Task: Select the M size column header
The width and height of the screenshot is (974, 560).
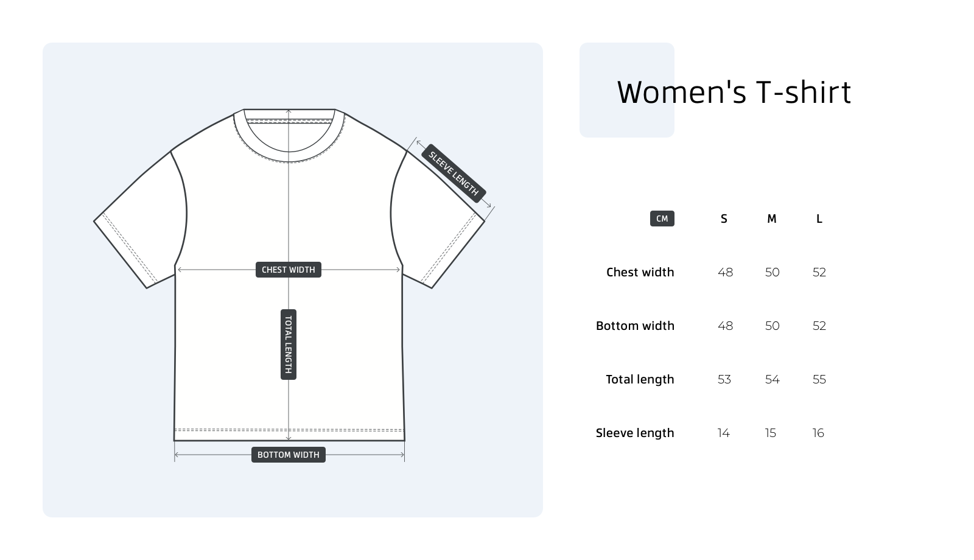Action: point(771,219)
